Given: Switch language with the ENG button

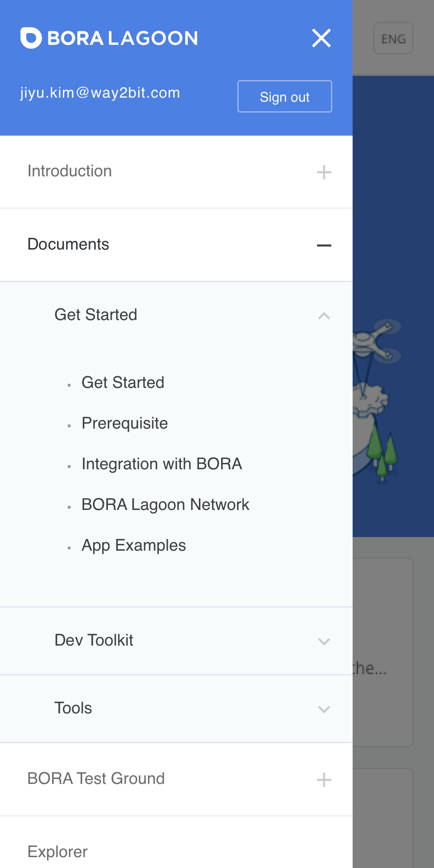Looking at the screenshot, I should tap(393, 38).
